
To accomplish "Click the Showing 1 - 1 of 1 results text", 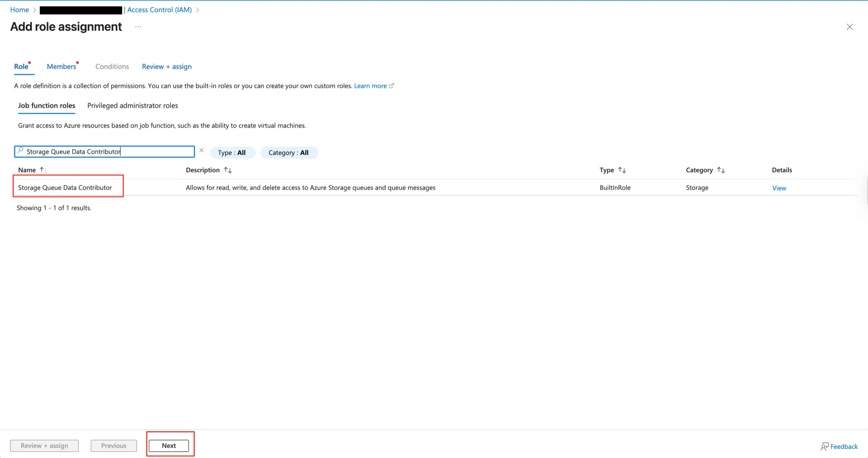I will (54, 208).
